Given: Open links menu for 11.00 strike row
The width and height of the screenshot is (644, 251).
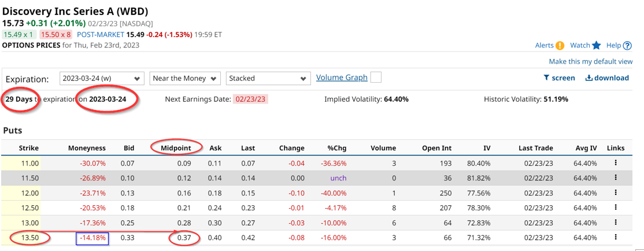Looking at the screenshot, I should point(616,164).
